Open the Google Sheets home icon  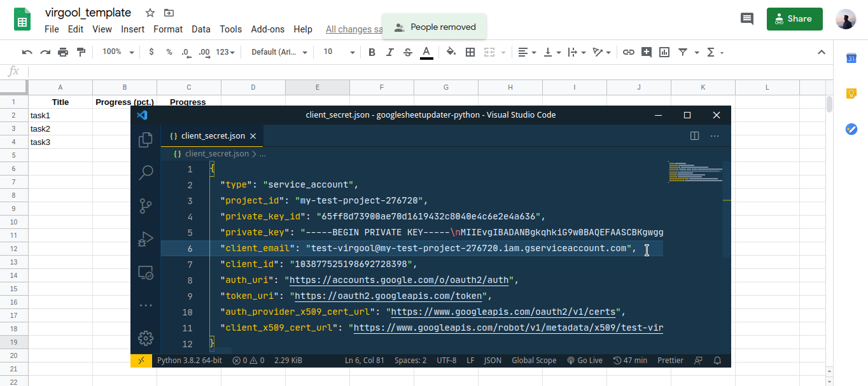point(22,19)
